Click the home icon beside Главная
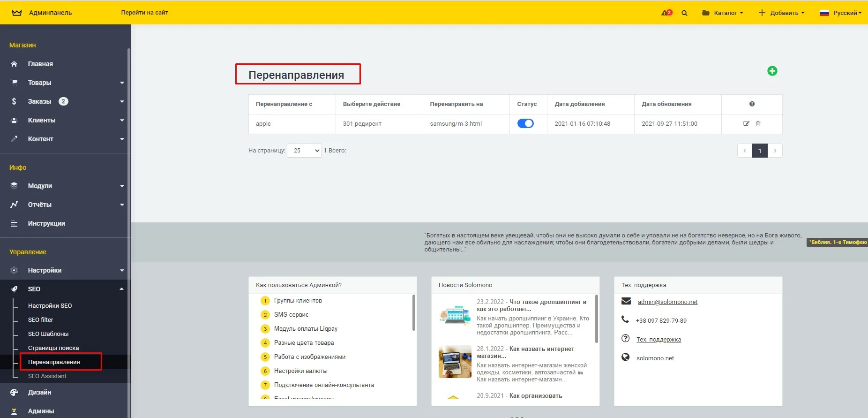This screenshot has width=868, height=418. pyautogui.click(x=14, y=64)
